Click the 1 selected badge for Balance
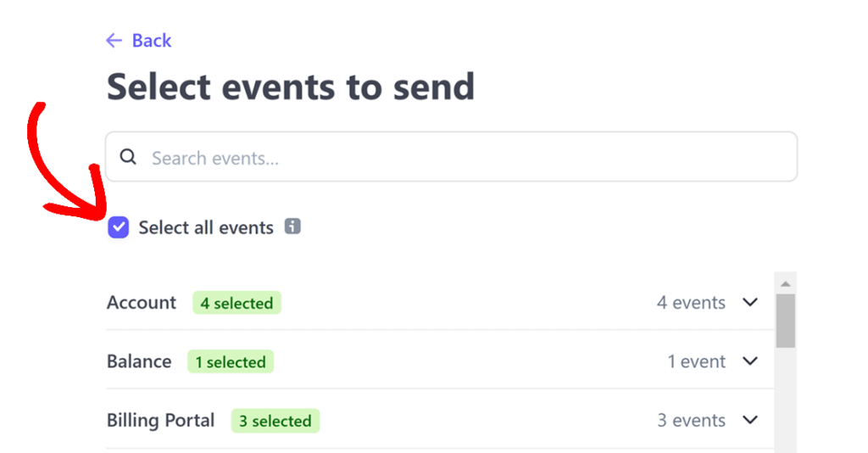Screen dimensions: 868x453 [x=231, y=361]
